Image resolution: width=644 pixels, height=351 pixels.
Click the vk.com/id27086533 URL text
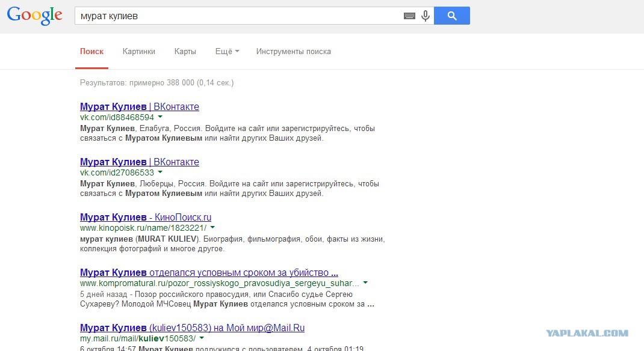117,172
